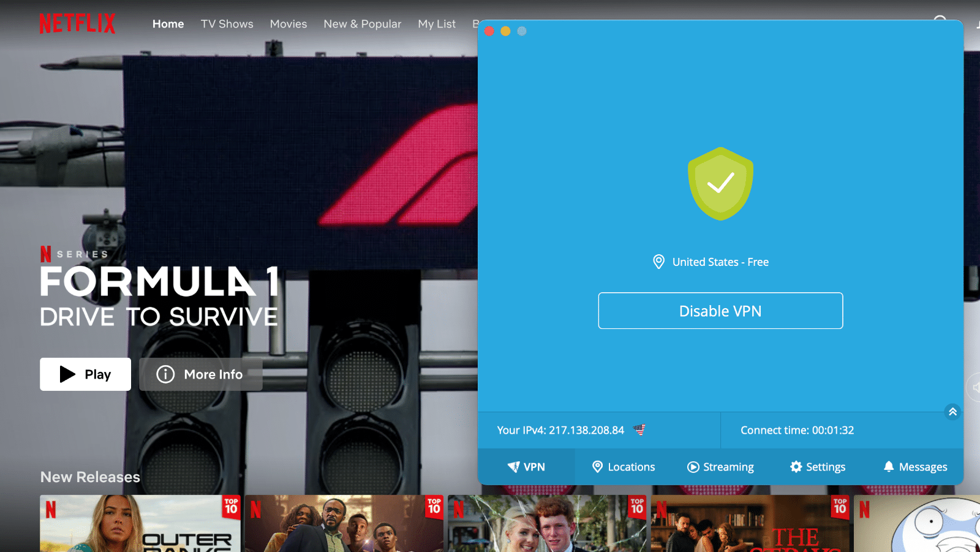Disable the VPN connection
Image resolution: width=980 pixels, height=552 pixels.
click(x=720, y=311)
